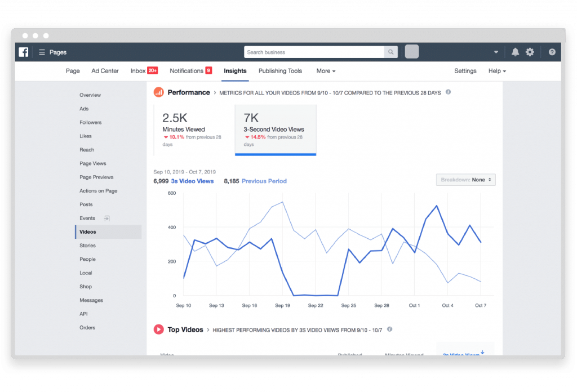This screenshot has width=577, height=392.
Task: Click the search magnifier icon
Action: point(390,51)
